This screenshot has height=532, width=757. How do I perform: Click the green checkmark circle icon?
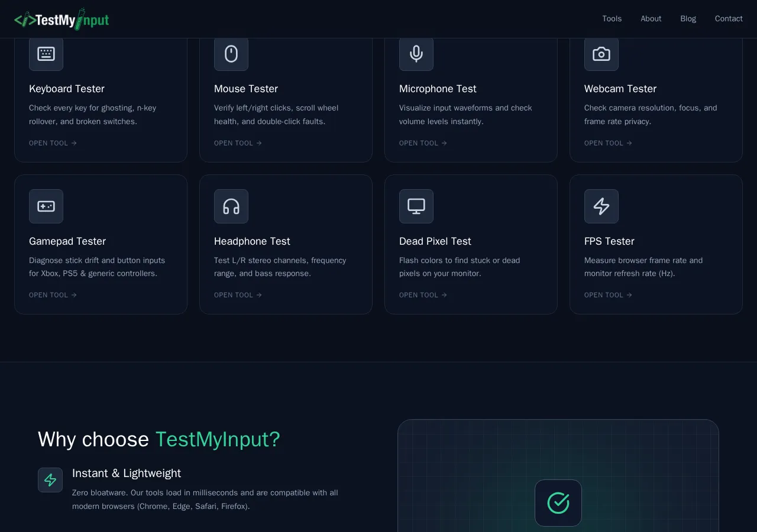coord(558,503)
